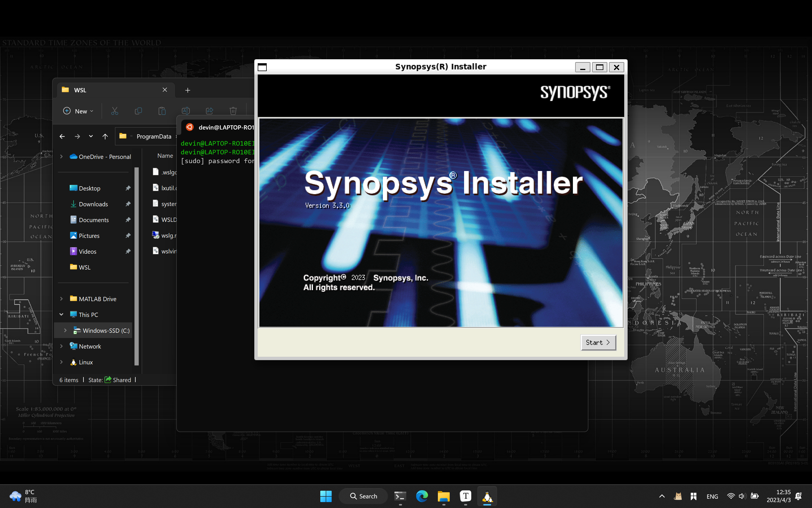Select the wslg.r file
812x508 pixels.
pos(164,235)
